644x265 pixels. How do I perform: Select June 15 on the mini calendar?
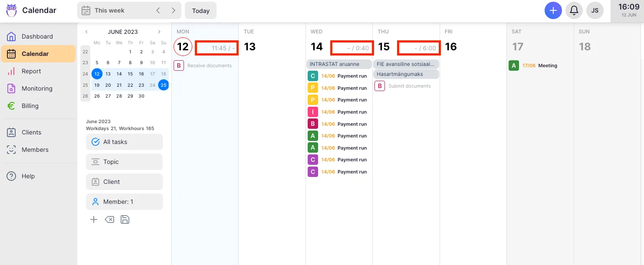pos(130,74)
